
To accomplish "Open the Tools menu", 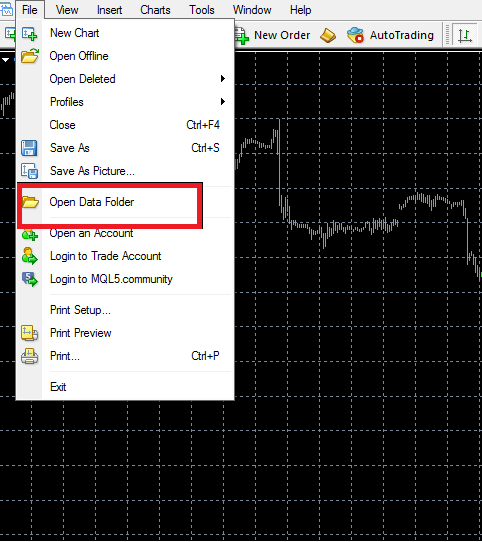I will click(202, 10).
